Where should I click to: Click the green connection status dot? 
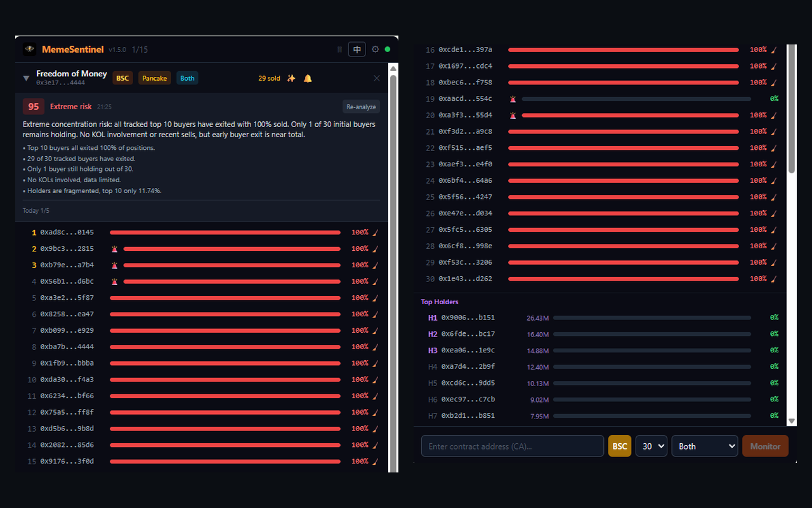click(388, 50)
